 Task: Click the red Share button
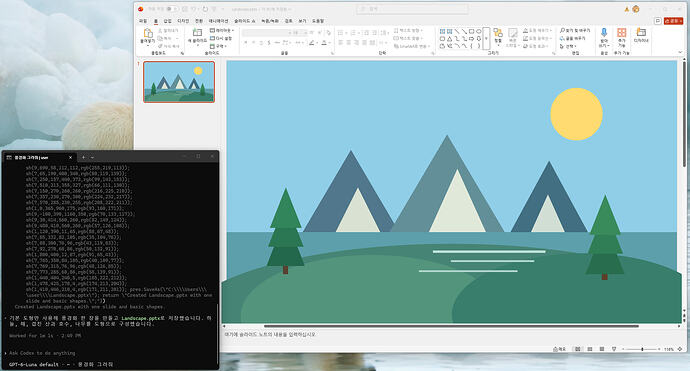(x=673, y=21)
